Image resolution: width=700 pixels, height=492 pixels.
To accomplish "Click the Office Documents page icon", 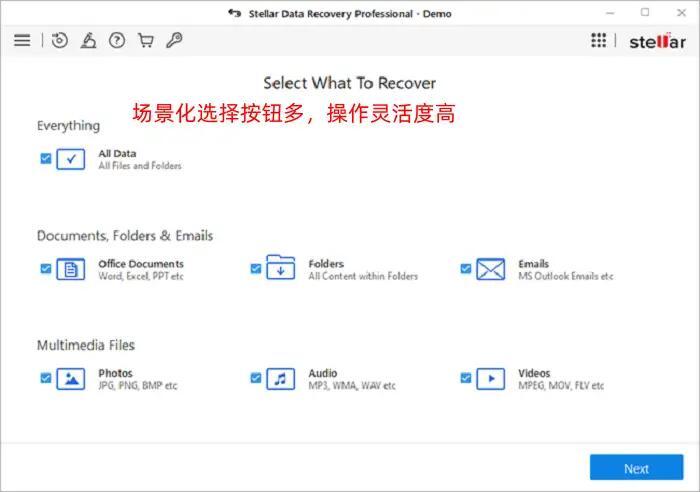I will tap(71, 269).
